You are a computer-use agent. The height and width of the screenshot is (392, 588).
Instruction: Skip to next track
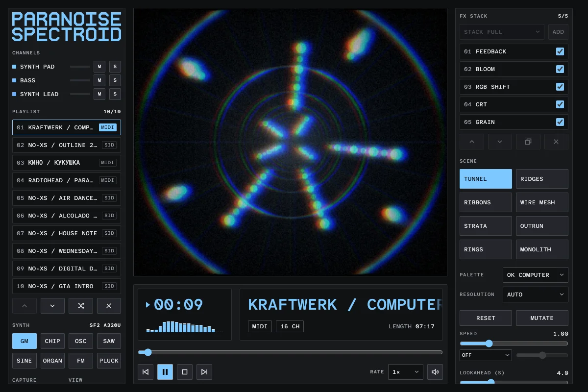[x=204, y=372]
